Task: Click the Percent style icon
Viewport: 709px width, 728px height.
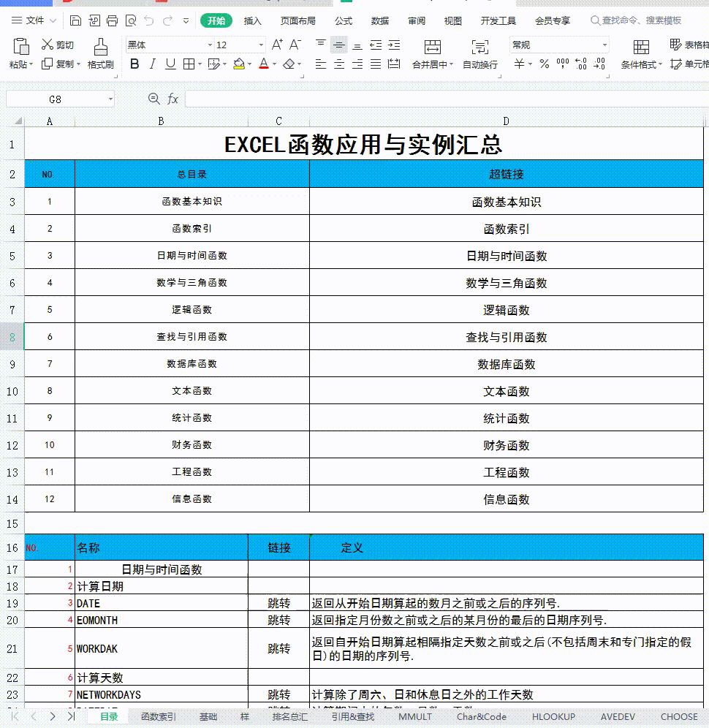Action: (x=543, y=64)
